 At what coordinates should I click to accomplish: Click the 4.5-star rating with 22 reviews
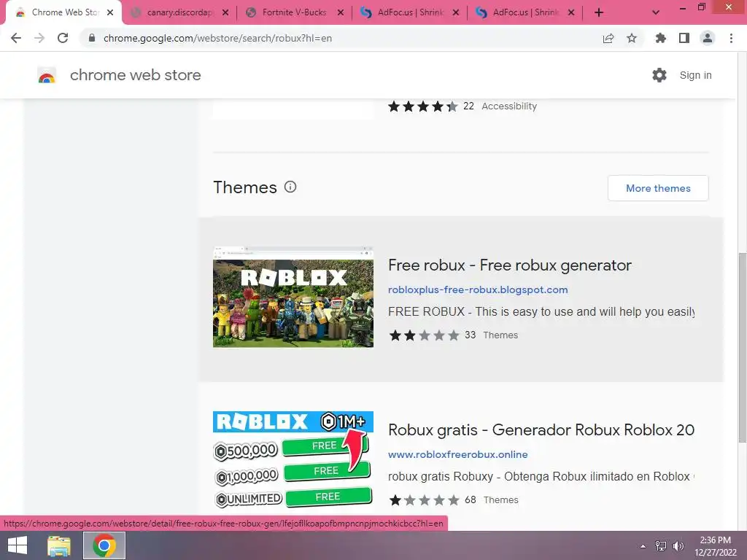tap(423, 106)
